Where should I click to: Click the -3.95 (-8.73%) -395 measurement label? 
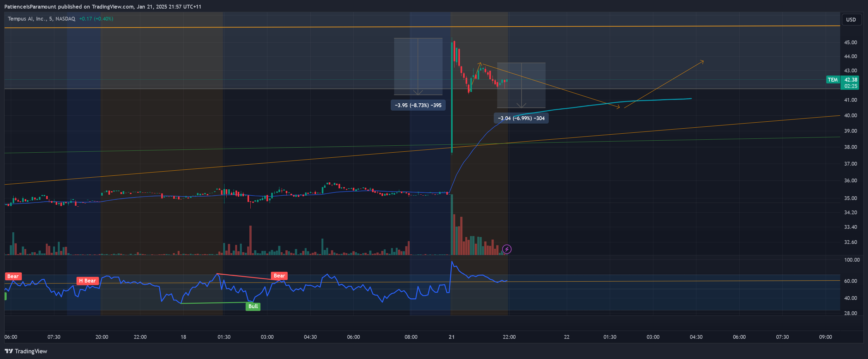(418, 105)
